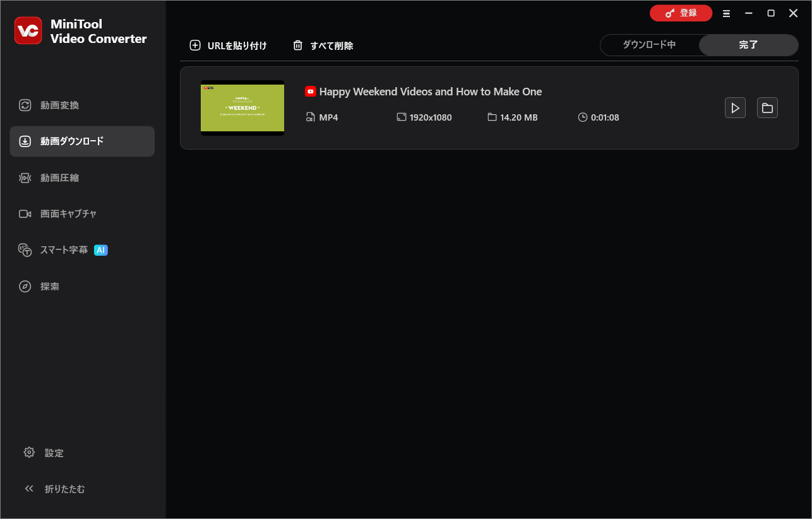Click the すべて削除 trash icon
The image size is (812, 519).
[x=297, y=45]
